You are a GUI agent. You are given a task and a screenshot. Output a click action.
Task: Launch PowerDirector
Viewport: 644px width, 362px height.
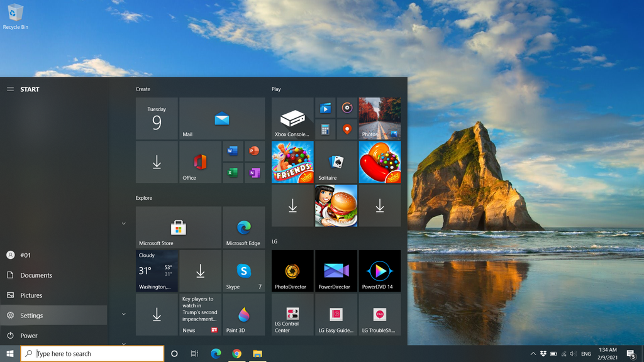[336, 271]
